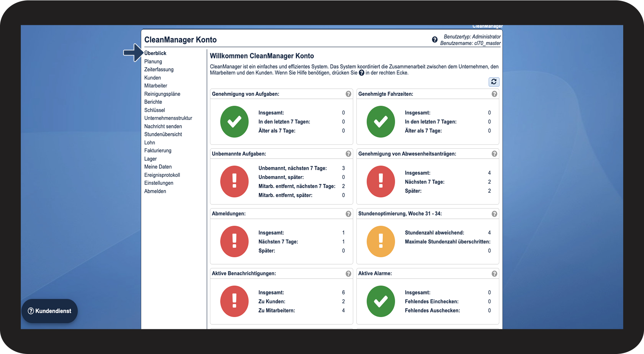
Task: Click help icon for Genehmigte Fahrzeiten
Action: 494,94
